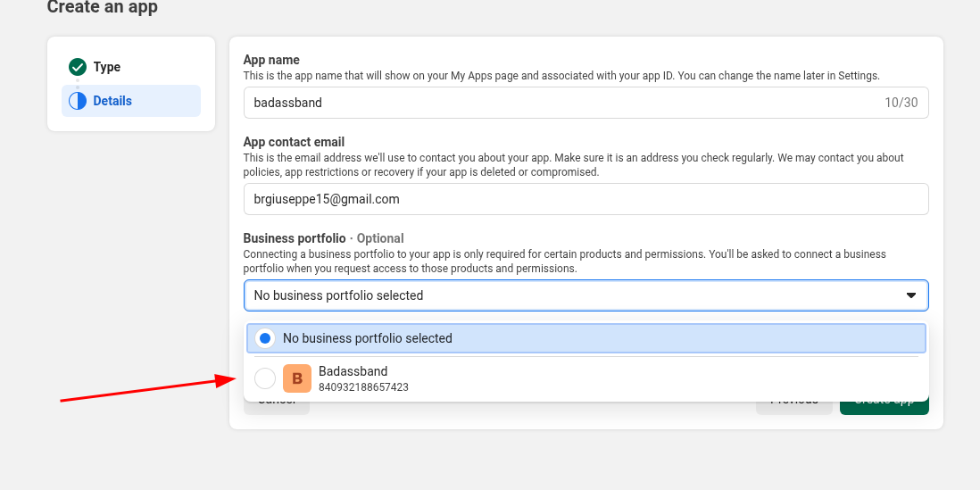Click the 10/30 character counter
This screenshot has height=490, width=980.
pos(901,103)
